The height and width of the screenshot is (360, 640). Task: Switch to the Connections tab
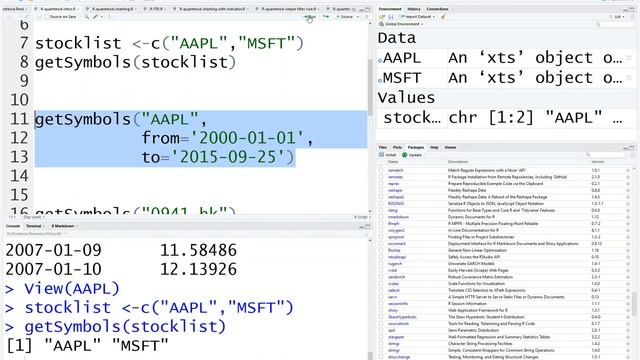tap(437, 9)
